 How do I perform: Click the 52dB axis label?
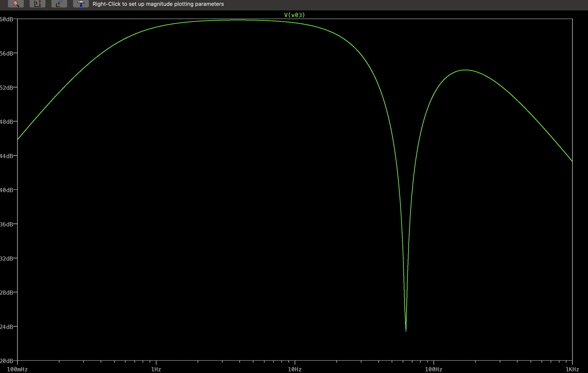coord(6,88)
